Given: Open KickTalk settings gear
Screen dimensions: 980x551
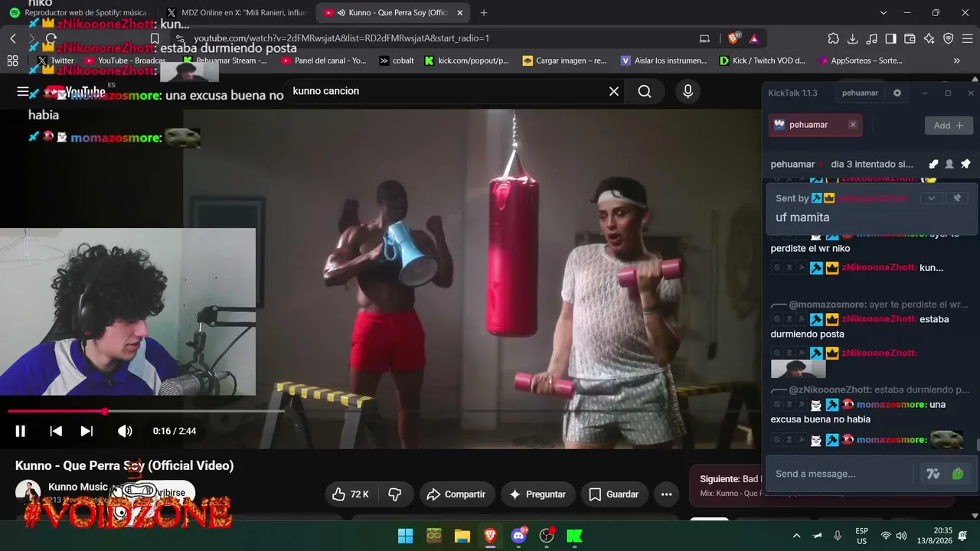Looking at the screenshot, I should click(x=897, y=93).
